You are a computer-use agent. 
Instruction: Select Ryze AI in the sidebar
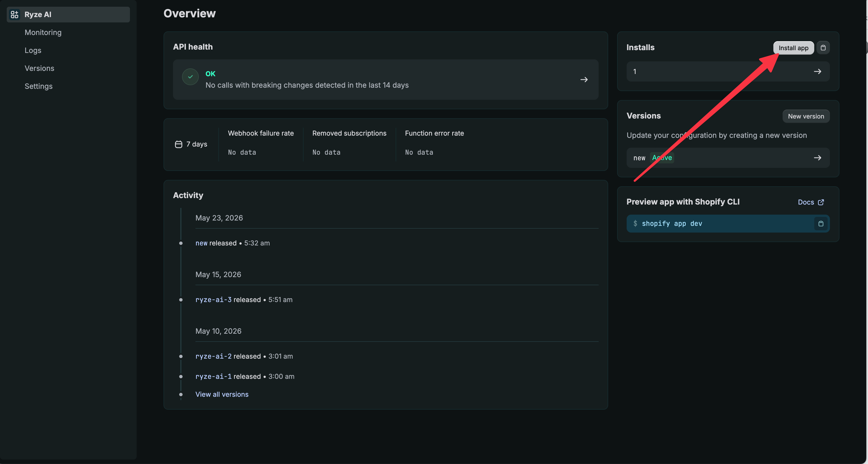pyautogui.click(x=68, y=15)
